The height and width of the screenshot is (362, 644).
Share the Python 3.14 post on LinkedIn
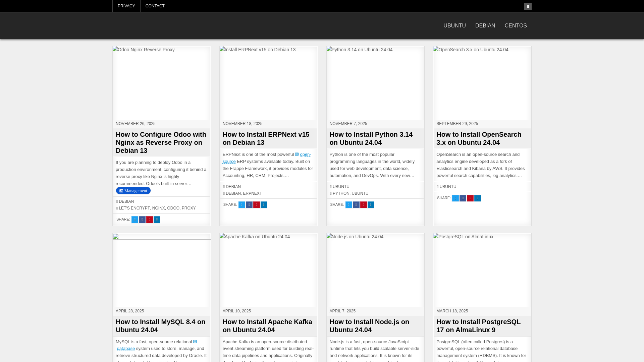(371, 205)
